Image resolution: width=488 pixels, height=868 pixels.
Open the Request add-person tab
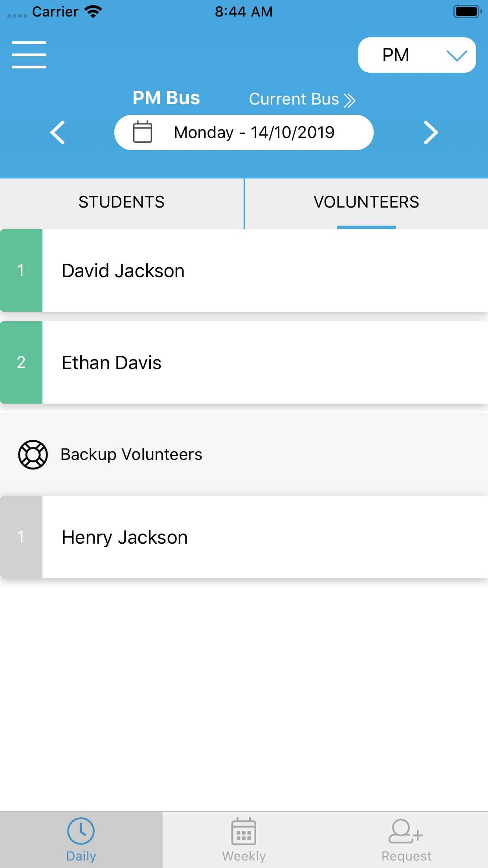[407, 840]
